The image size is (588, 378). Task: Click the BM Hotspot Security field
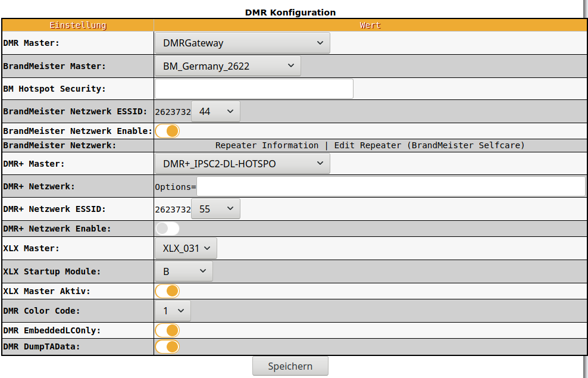254,89
